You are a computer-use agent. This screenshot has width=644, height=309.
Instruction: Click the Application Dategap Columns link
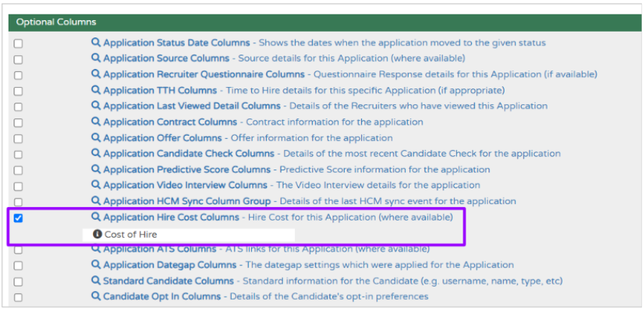[x=169, y=264]
